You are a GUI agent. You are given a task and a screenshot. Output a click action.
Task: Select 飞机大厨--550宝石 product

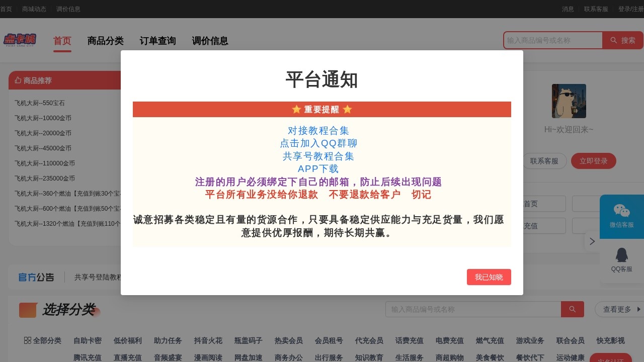(x=40, y=103)
